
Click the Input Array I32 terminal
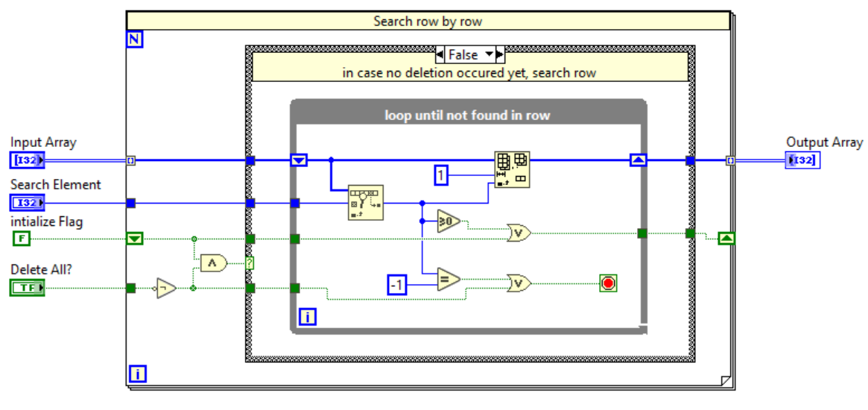click(x=27, y=161)
